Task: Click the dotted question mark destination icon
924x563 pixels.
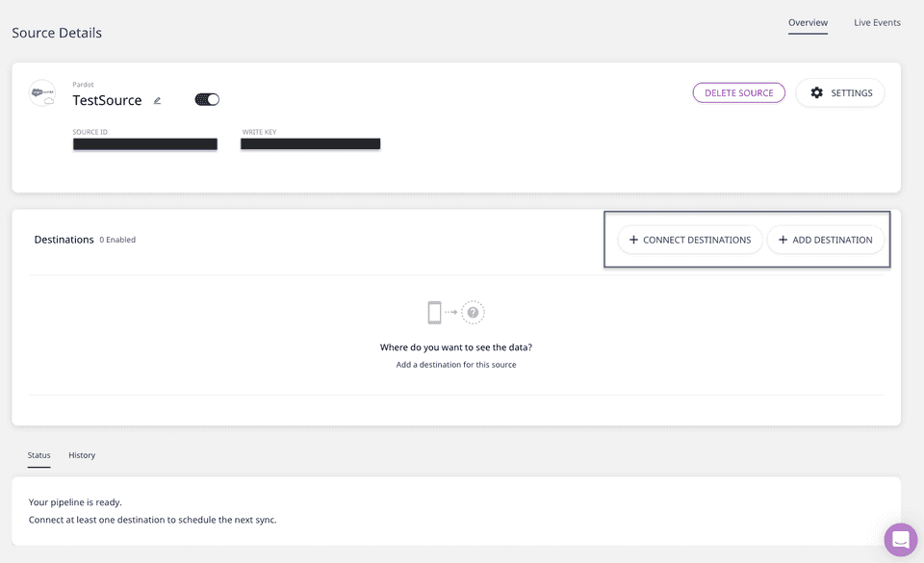Action: (473, 312)
